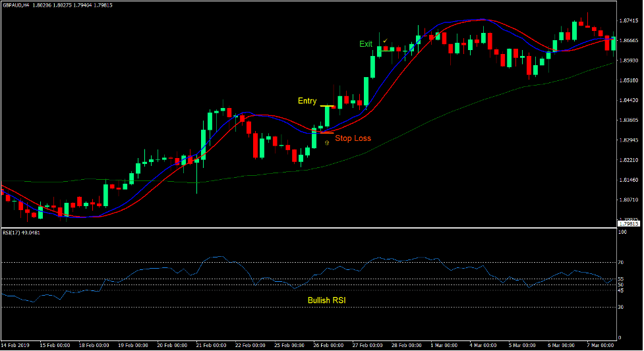Click the green up arrow below Stop Loss
The height and width of the screenshot is (351, 644).
[327, 142]
